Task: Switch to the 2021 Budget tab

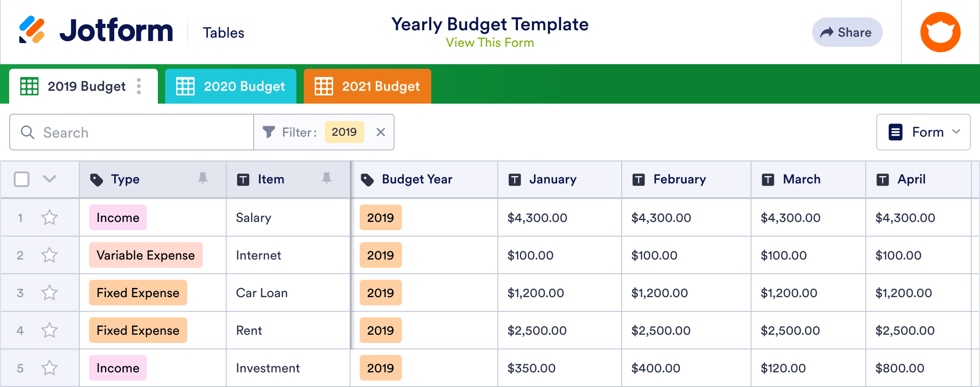Action: click(x=367, y=86)
